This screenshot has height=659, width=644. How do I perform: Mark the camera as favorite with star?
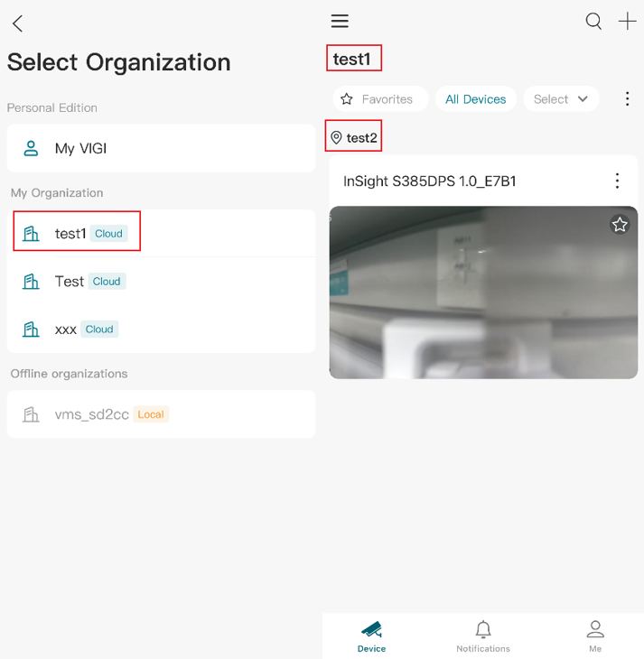click(620, 225)
